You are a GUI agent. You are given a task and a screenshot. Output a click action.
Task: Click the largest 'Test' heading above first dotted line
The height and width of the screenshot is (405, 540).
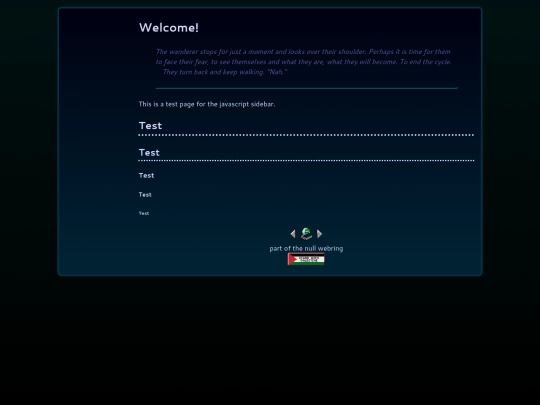tap(150, 125)
